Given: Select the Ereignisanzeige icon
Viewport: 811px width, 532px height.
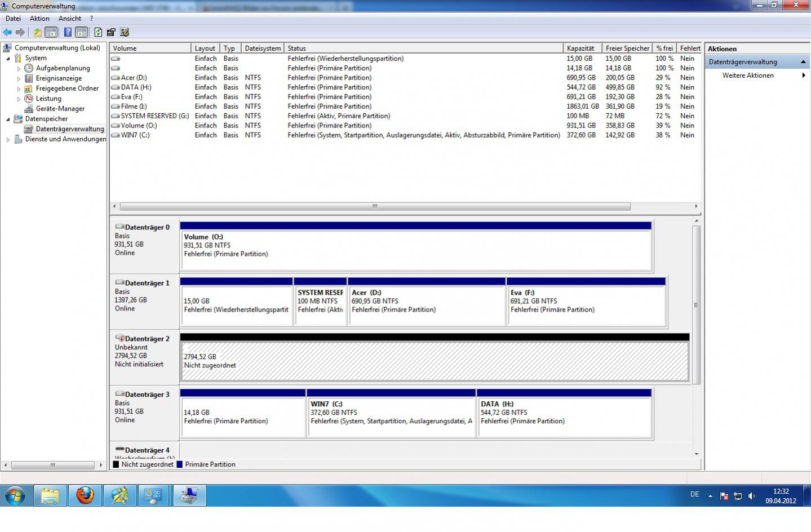Looking at the screenshot, I should click(x=29, y=78).
